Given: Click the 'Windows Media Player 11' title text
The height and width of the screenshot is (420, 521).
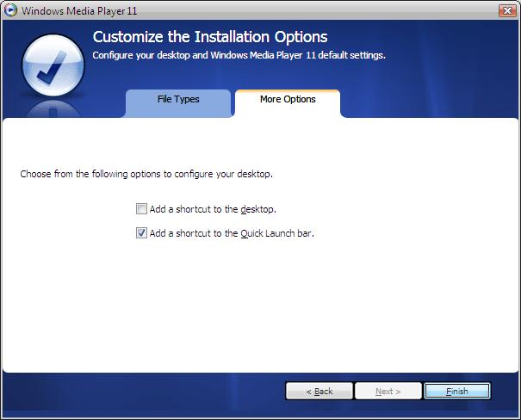Looking at the screenshot, I should [79, 10].
